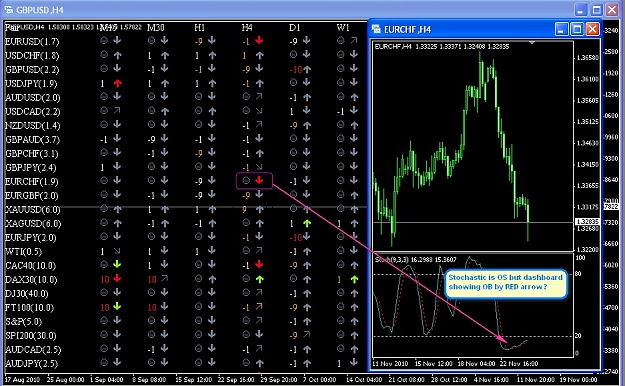Click the red up arrow in USDJPY row
625x386 pixels.
[117, 83]
